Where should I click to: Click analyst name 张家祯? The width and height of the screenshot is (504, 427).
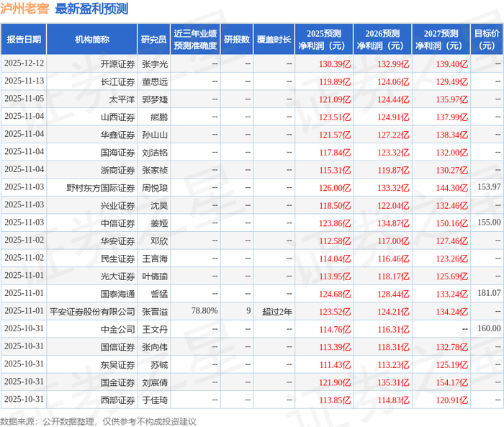(155, 171)
